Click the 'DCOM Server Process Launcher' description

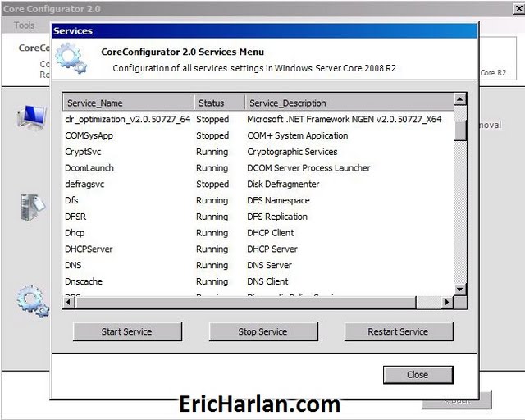308,168
